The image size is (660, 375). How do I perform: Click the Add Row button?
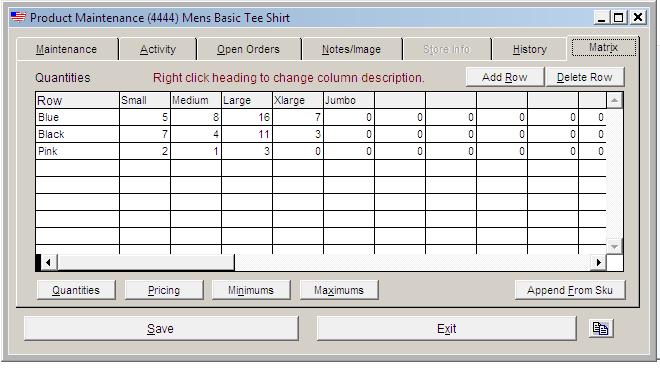pos(505,77)
